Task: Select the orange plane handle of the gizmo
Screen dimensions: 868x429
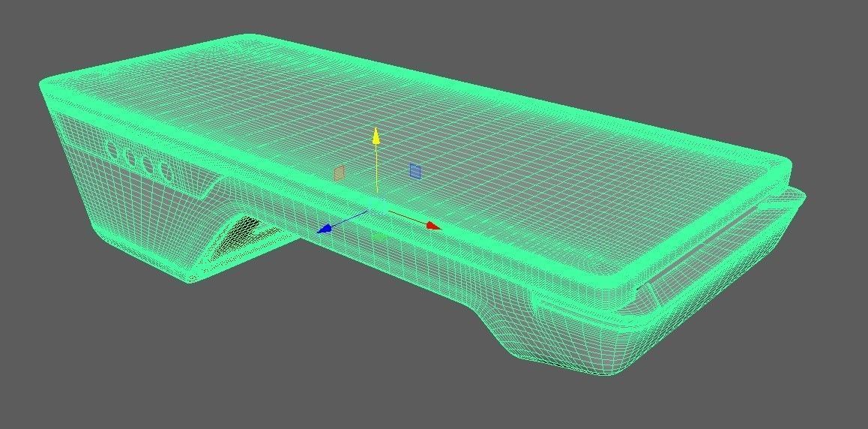Action: pos(340,172)
